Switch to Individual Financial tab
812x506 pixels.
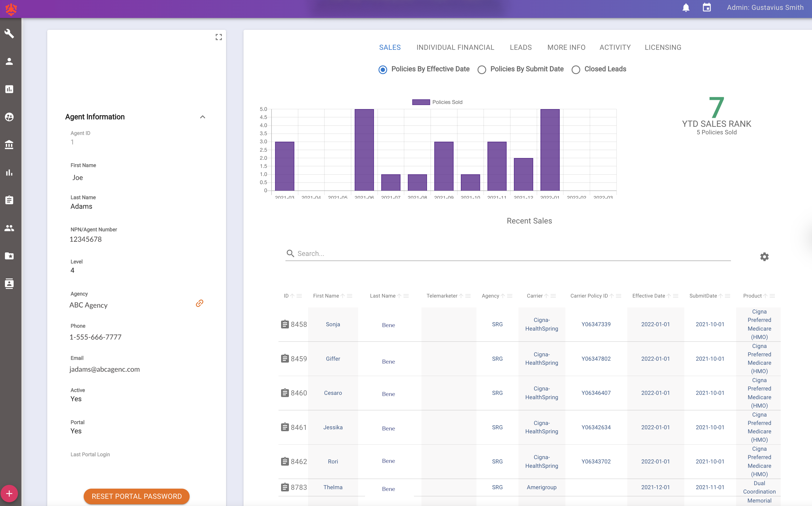[x=455, y=47]
